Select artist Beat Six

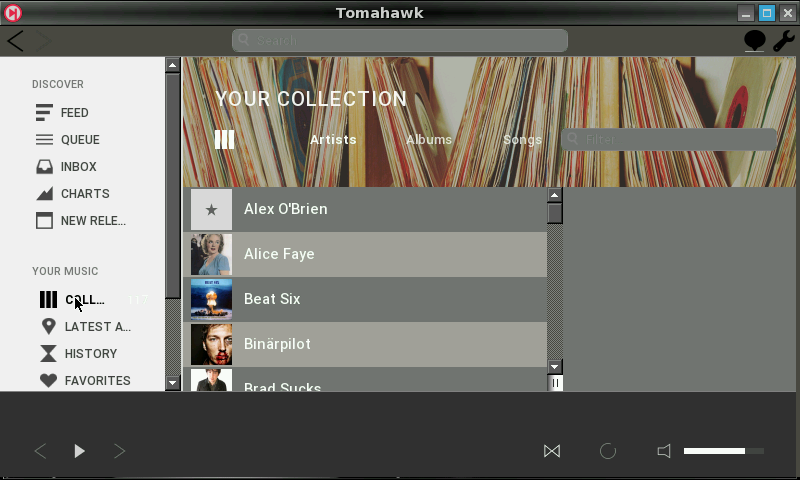tap(365, 299)
